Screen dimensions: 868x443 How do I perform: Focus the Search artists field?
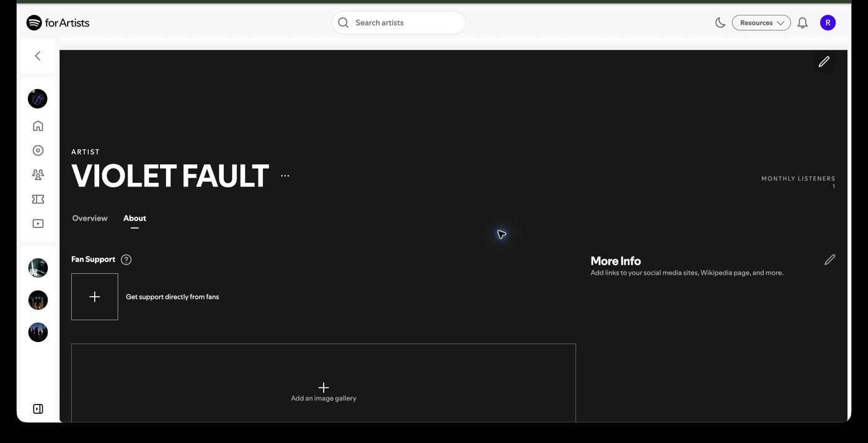click(399, 23)
